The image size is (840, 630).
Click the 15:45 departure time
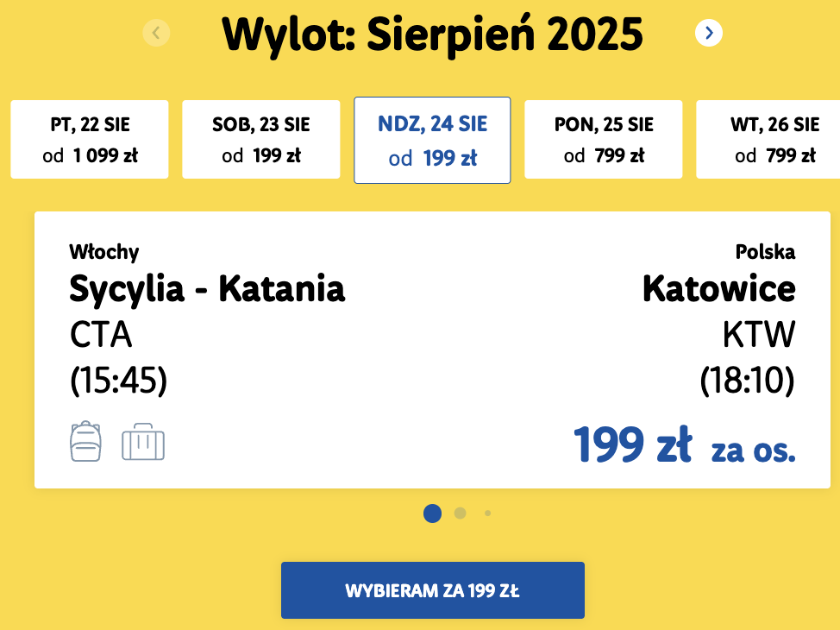(x=118, y=380)
